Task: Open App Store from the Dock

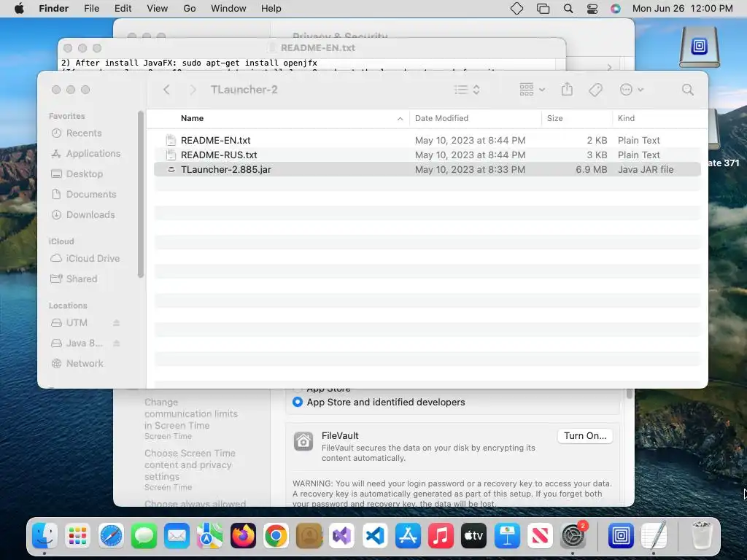Action: tap(408, 536)
